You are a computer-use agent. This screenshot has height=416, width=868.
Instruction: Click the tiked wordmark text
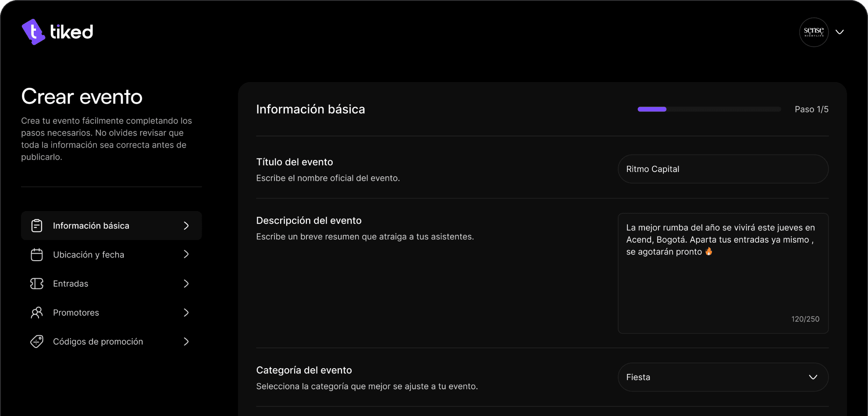point(71,32)
